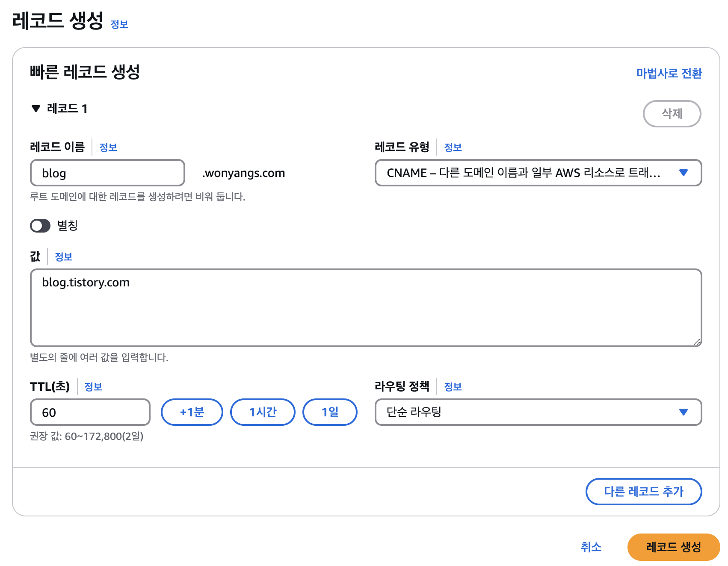Collapse the 레코드 1 section

(x=36, y=108)
